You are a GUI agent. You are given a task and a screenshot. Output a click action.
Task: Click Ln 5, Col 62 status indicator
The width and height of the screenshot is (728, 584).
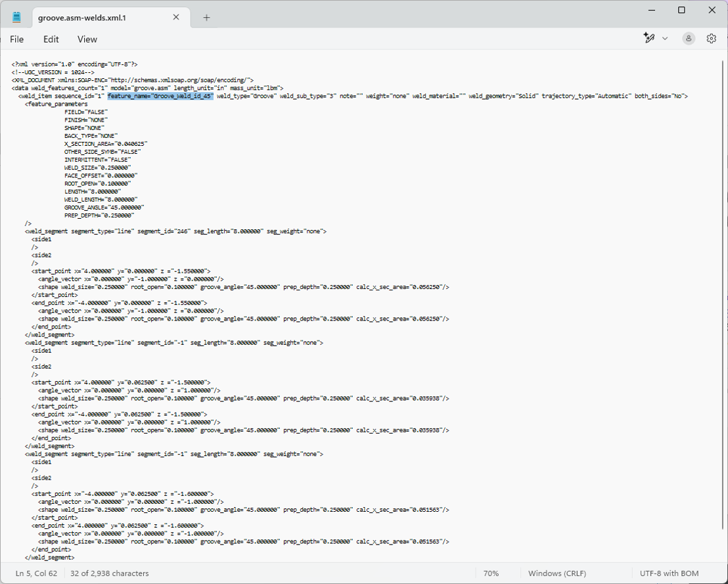[x=36, y=573]
